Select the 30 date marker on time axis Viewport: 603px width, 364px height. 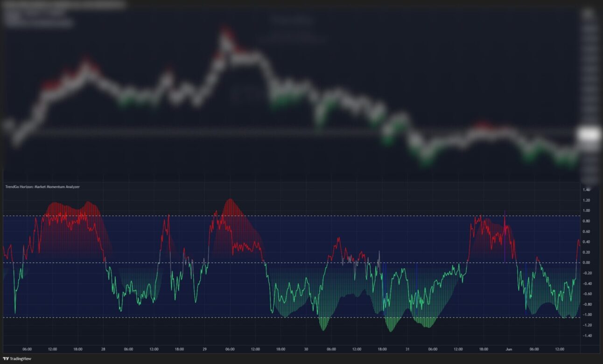coord(306,349)
